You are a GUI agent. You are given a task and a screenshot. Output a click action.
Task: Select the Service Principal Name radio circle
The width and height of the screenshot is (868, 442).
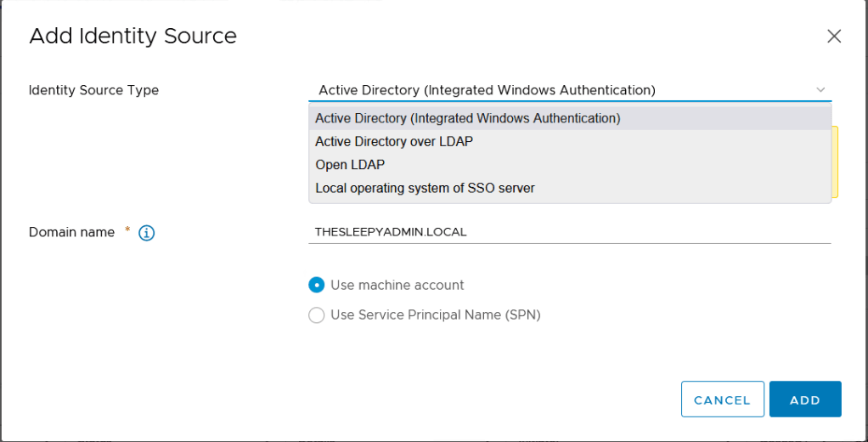317,315
